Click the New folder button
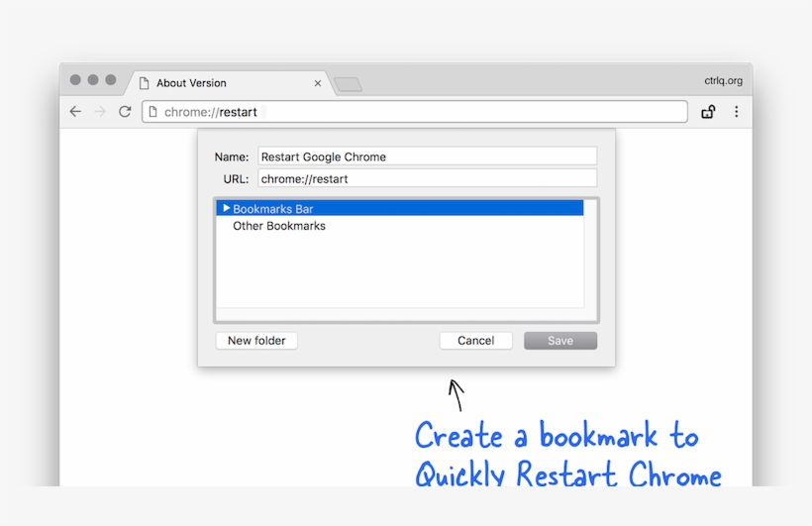This screenshot has width=812, height=526. 256,341
